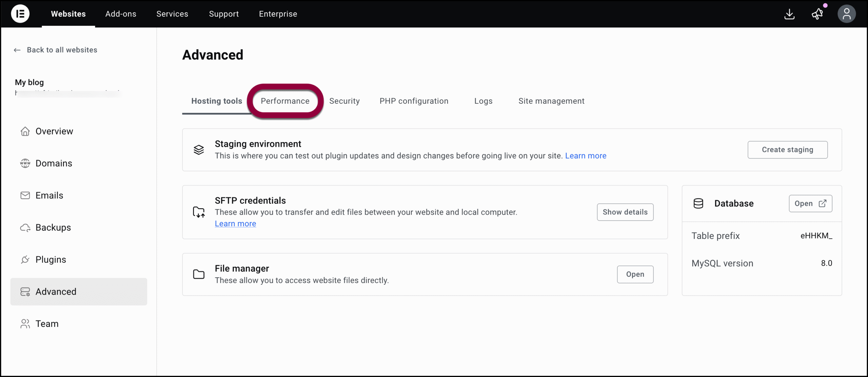Open the announcements megaphone icon

(817, 14)
